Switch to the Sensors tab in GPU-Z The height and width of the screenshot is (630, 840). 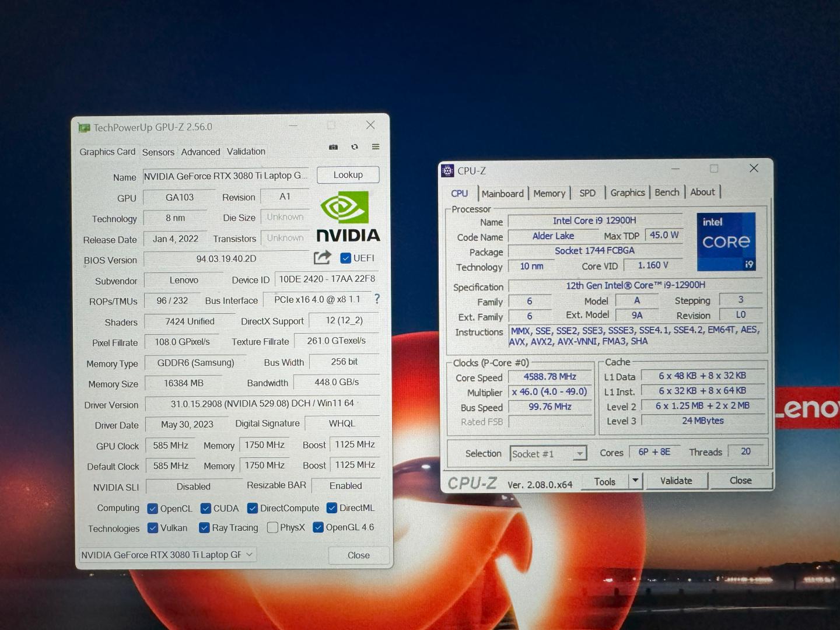click(158, 152)
